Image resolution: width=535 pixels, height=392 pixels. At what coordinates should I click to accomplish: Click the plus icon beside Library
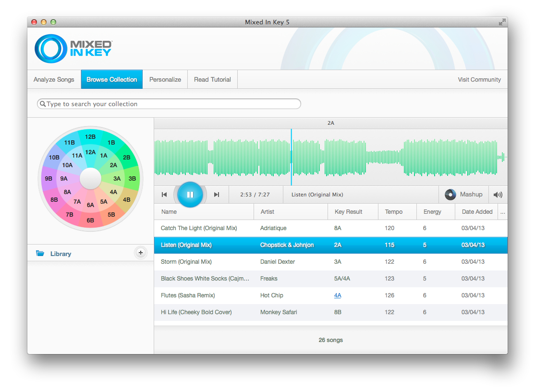coord(140,253)
